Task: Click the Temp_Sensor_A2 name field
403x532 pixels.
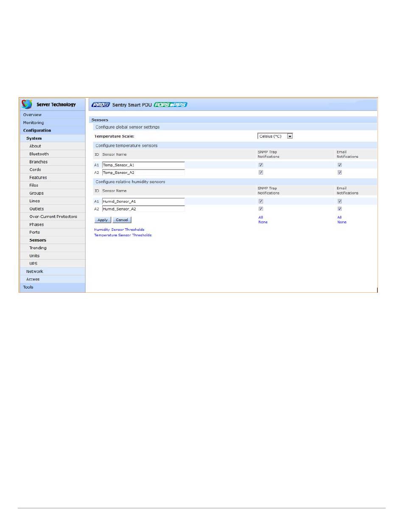Action: [143, 173]
